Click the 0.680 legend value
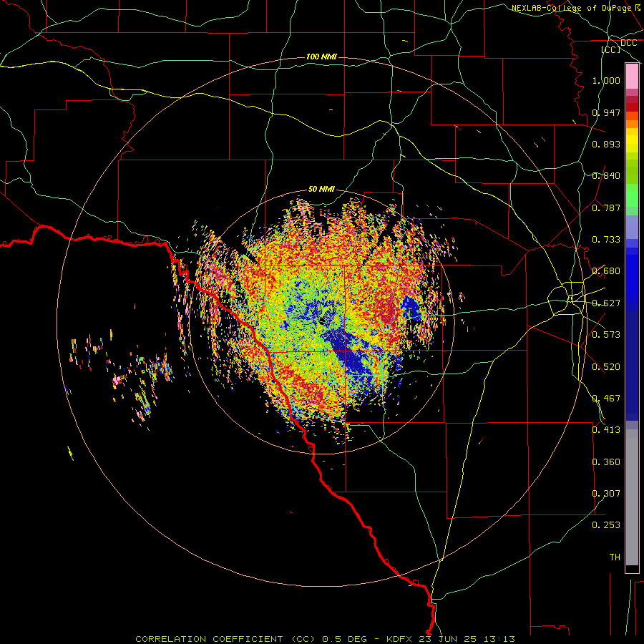 pos(606,271)
